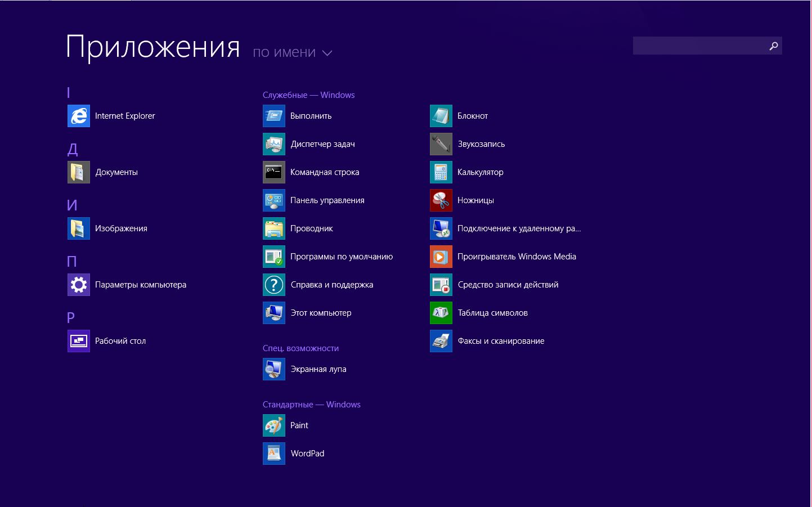The width and height of the screenshot is (812, 507).
Task: Click the 'Экранная лупа' label
Action: point(318,369)
